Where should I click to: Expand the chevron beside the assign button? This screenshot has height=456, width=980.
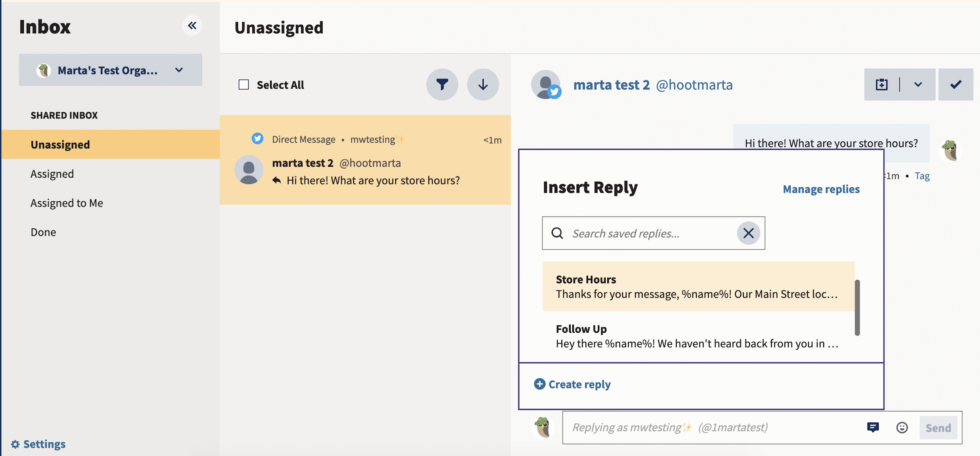918,84
